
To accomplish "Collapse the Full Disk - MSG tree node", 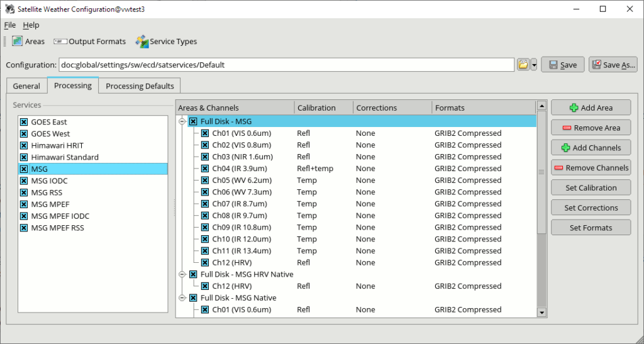I will point(182,121).
